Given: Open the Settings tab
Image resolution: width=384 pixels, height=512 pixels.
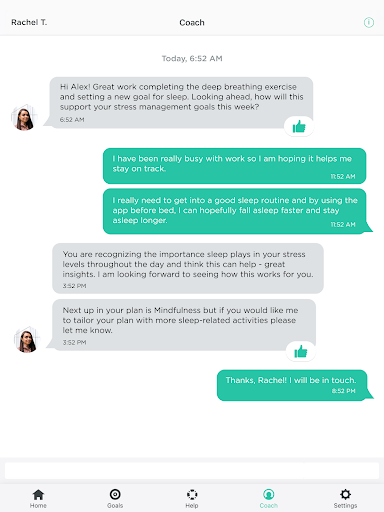Looking at the screenshot, I should (345, 499).
